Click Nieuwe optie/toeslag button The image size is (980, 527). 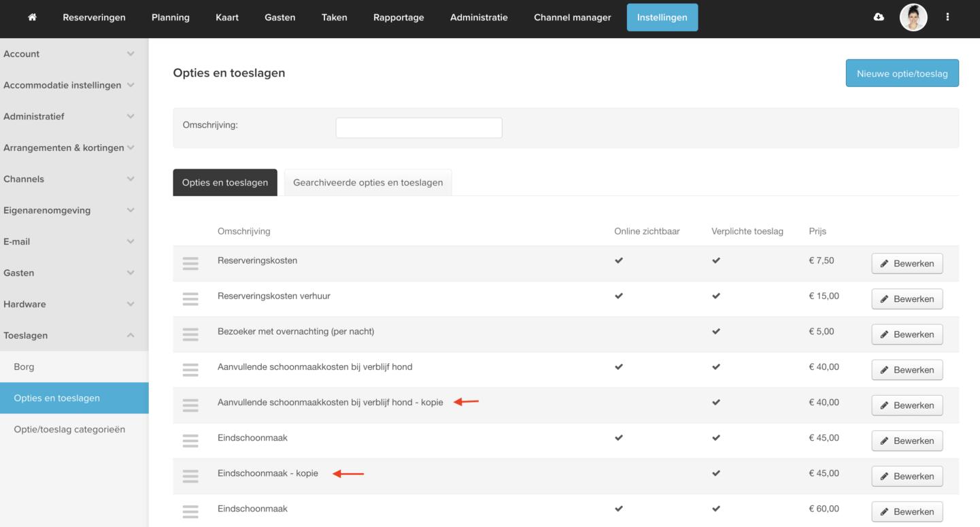click(x=902, y=73)
